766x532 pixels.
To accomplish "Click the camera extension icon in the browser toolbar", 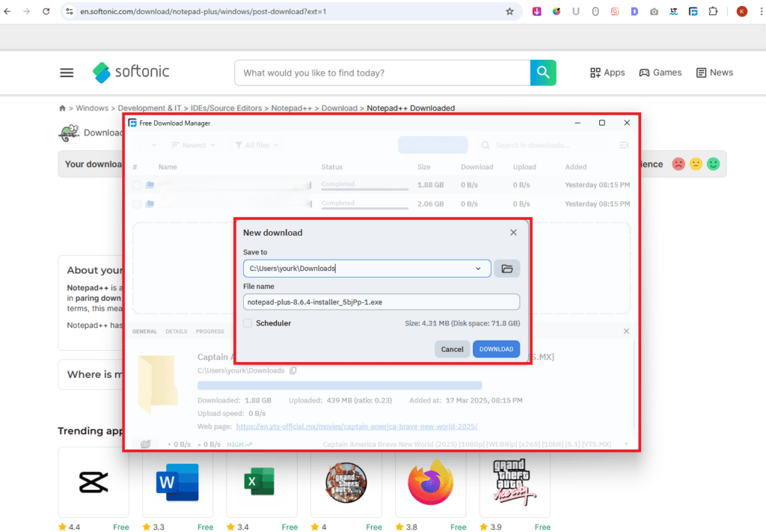I will coord(654,11).
